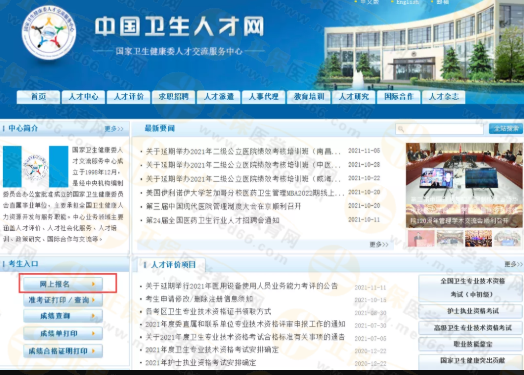
Task: Click the 网上报名 button
Action: coord(63,284)
